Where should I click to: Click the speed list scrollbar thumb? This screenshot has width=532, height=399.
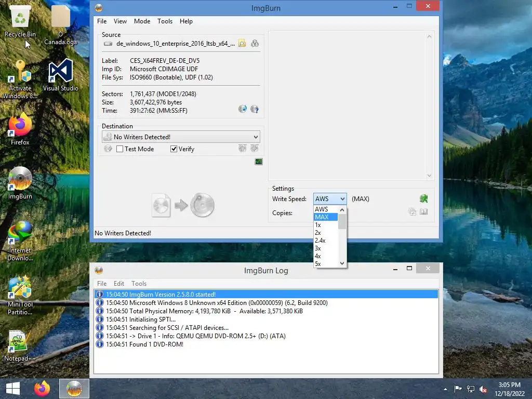coord(342,222)
